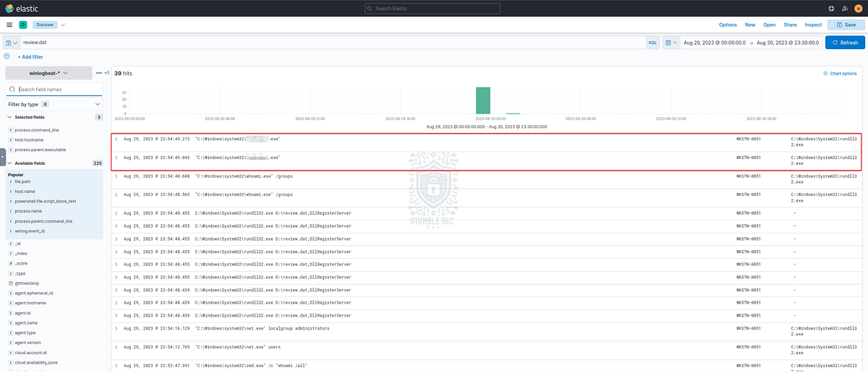Expand the 23:54:49.043 log row

[x=116, y=157]
